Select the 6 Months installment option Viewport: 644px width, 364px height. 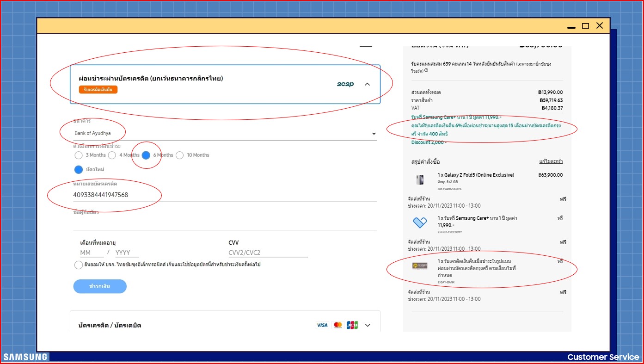[146, 155]
